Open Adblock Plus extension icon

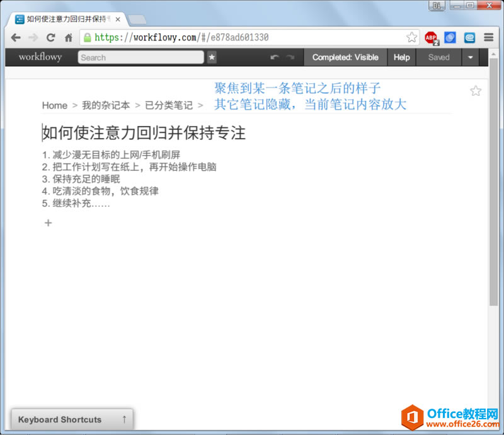[x=431, y=37]
